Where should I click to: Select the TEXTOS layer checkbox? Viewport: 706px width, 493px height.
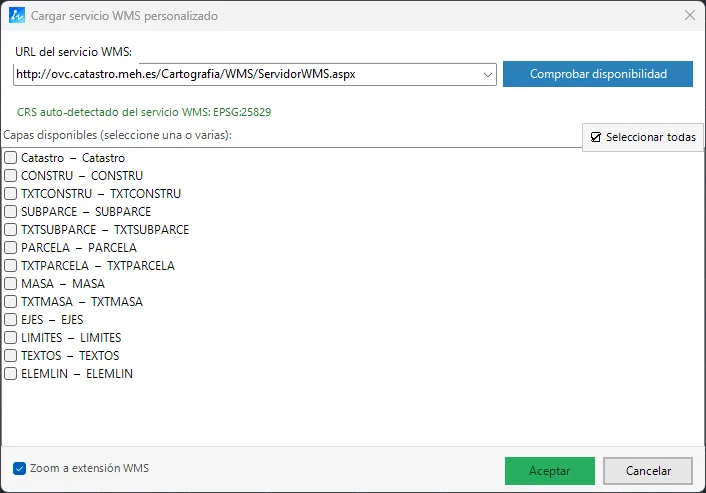coord(11,356)
